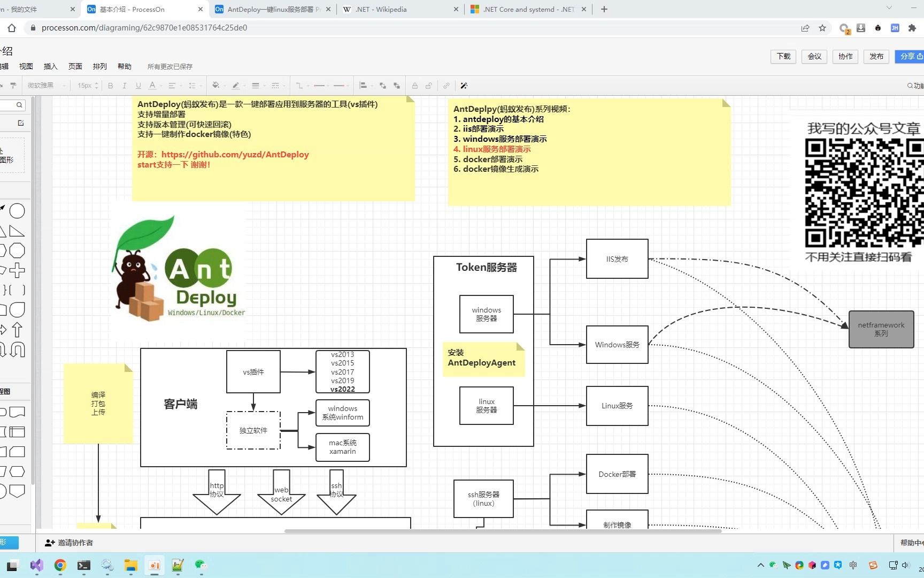
Task: Click the shape search magnifier icon
Action: pos(19,105)
